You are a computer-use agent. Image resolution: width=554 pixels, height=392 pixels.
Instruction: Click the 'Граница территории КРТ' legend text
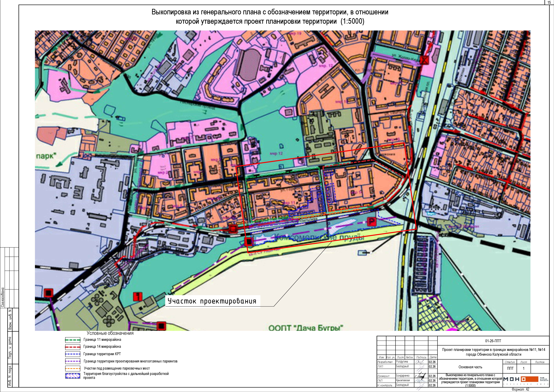coord(102,354)
